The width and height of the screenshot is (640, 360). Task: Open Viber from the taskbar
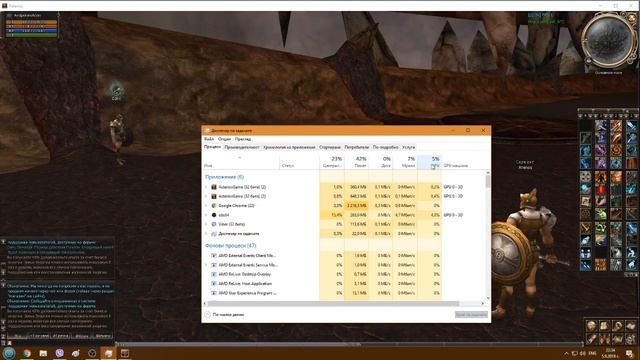60,353
